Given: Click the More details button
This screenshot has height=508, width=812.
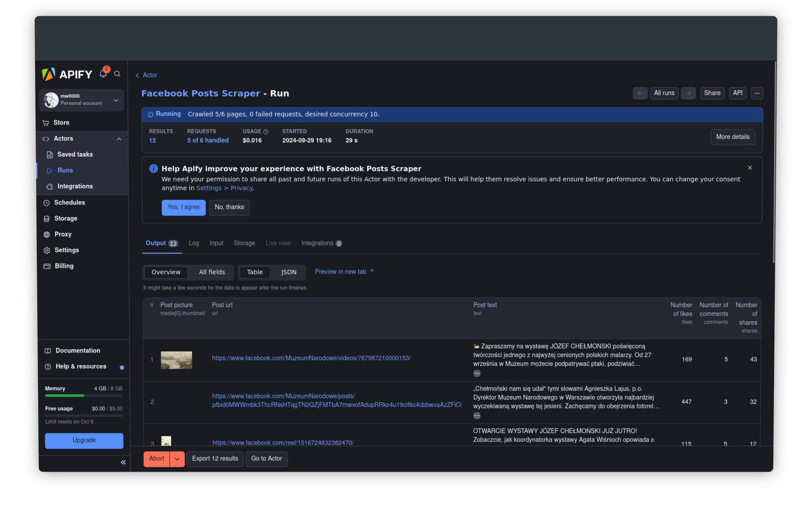Looking at the screenshot, I should pyautogui.click(x=732, y=137).
